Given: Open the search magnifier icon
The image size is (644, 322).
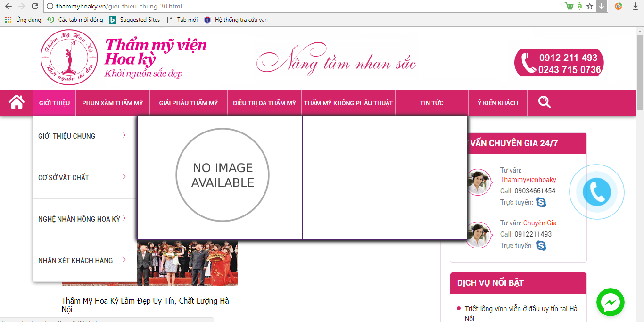Looking at the screenshot, I should (545, 102).
